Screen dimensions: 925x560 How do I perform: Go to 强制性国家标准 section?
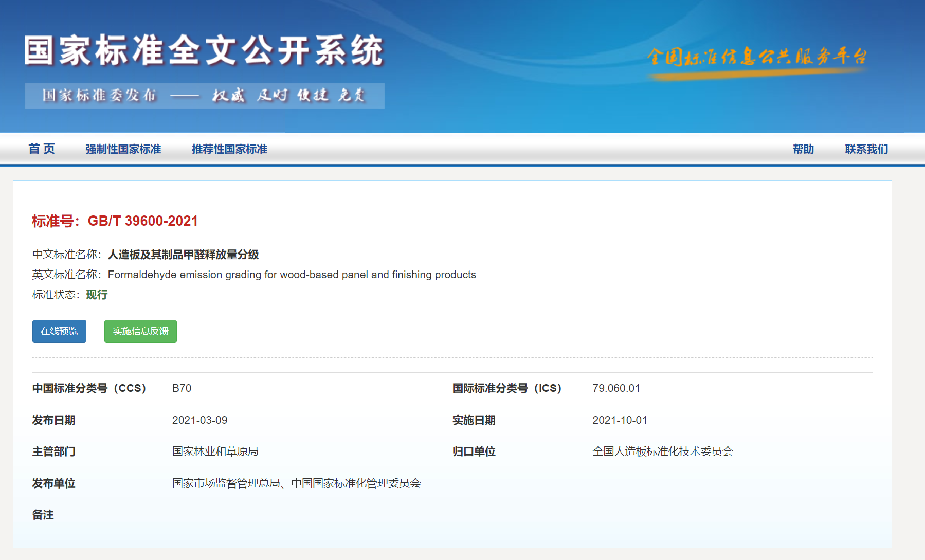pyautogui.click(x=123, y=149)
